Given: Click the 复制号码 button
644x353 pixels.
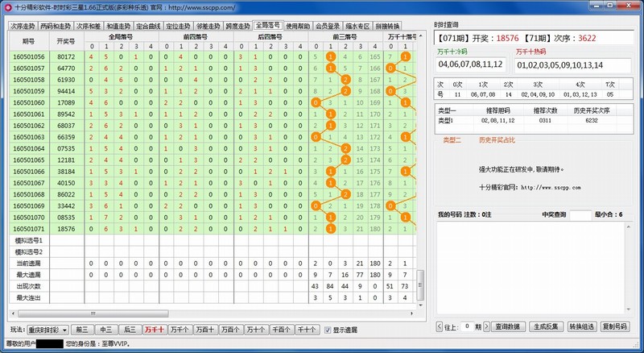Looking at the screenshot, I should coord(615,326).
